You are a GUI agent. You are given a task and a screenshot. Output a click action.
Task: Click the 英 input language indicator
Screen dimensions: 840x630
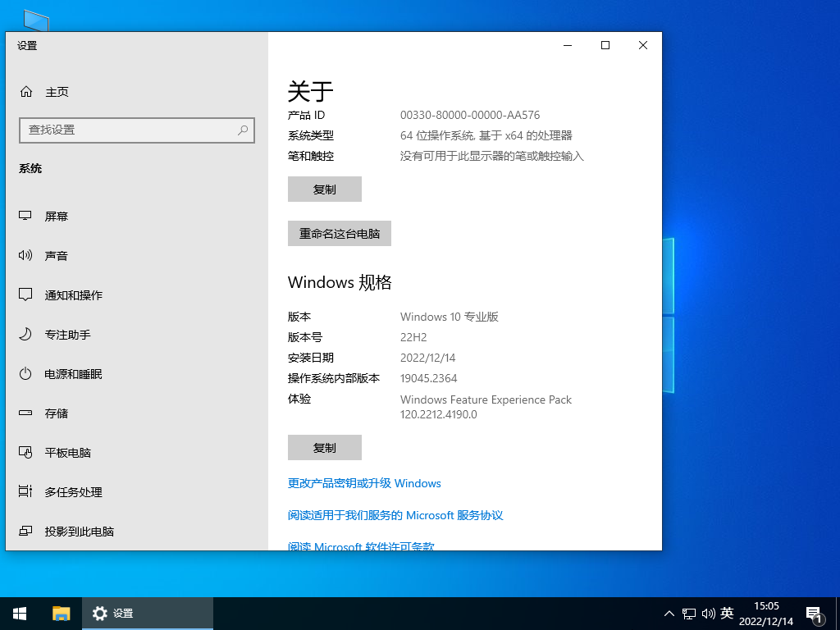click(x=727, y=613)
